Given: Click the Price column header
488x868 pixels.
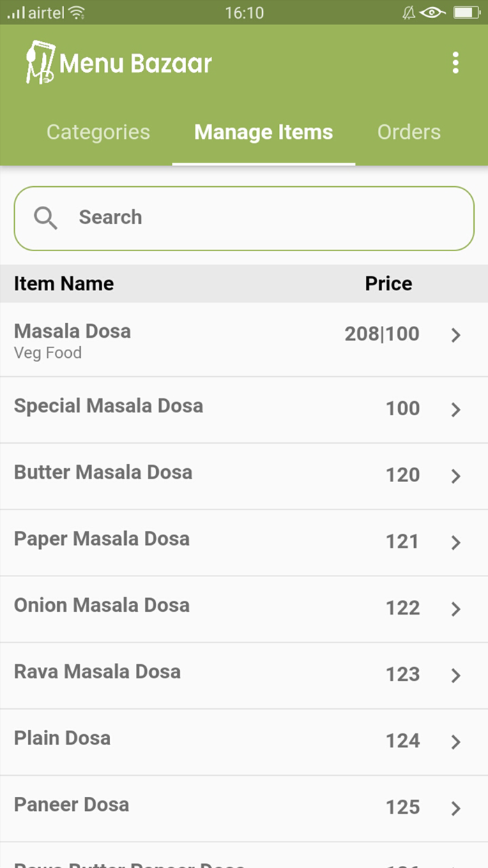Looking at the screenshot, I should [388, 283].
